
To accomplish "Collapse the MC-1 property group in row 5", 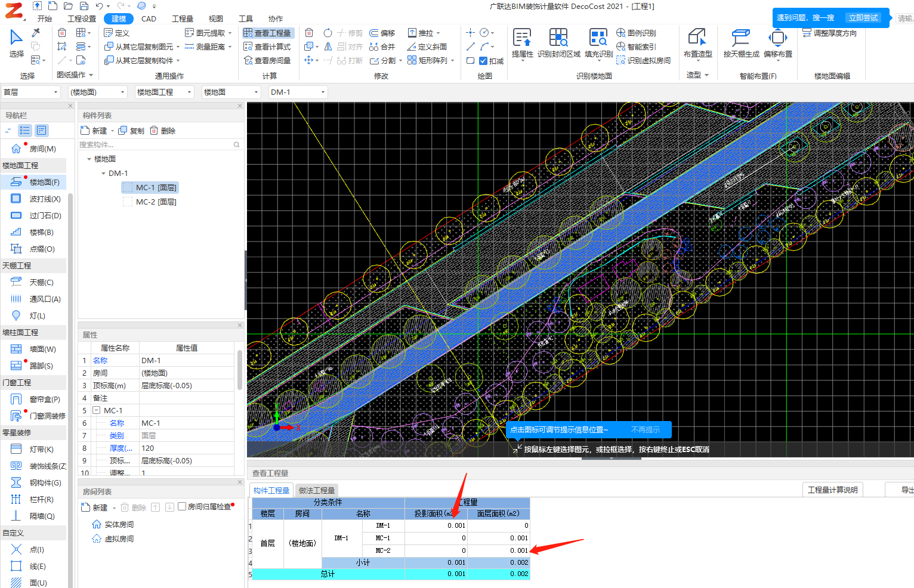I will [x=96, y=410].
